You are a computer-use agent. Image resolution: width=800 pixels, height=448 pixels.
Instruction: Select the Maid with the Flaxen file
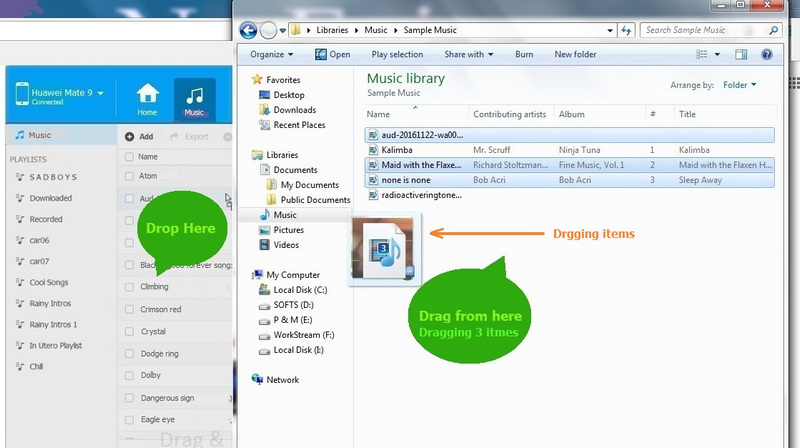coord(569,165)
